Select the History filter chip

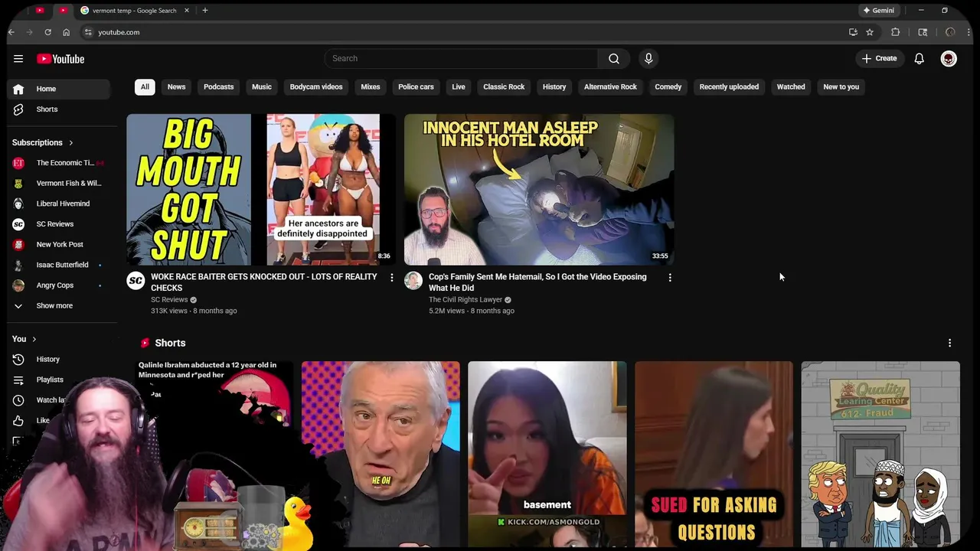point(554,86)
